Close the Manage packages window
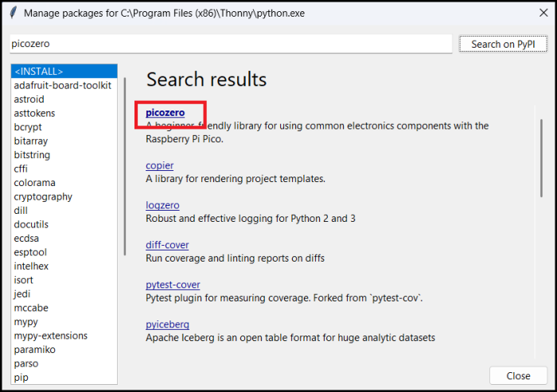This screenshot has height=392, width=557. click(543, 14)
